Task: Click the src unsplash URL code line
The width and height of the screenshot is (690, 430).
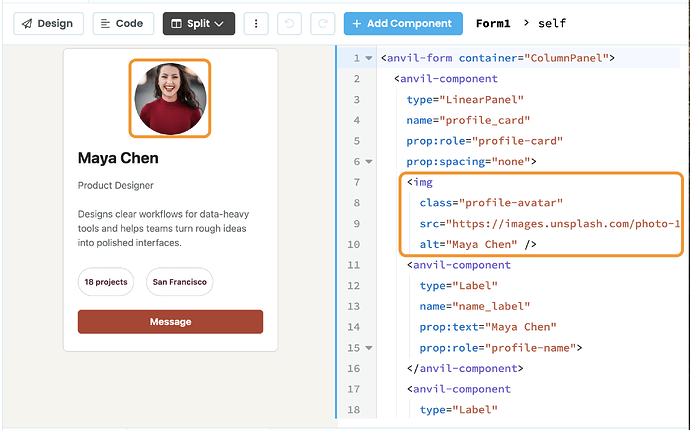Action: [x=550, y=224]
